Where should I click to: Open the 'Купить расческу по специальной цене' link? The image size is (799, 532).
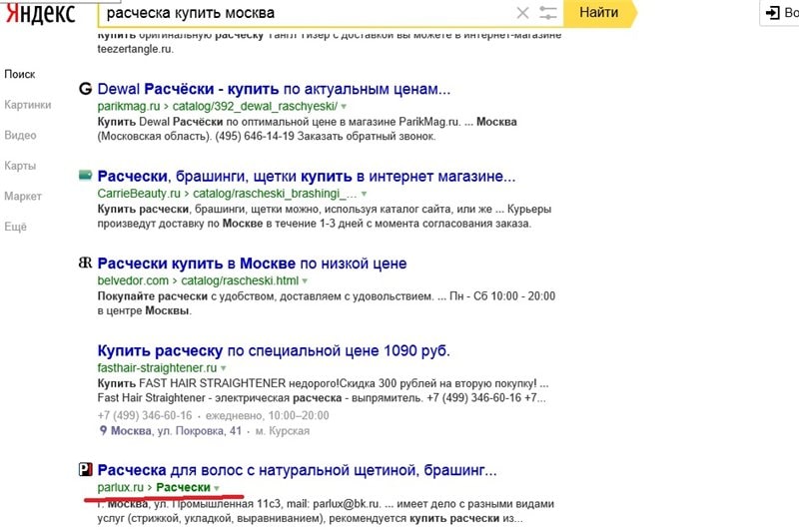click(273, 350)
